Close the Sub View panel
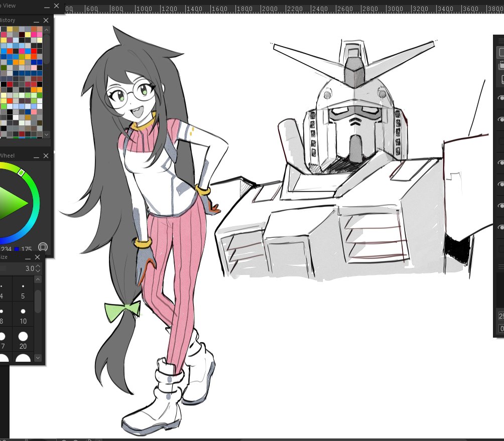Viewport: 504px width, 441px height. point(57,6)
